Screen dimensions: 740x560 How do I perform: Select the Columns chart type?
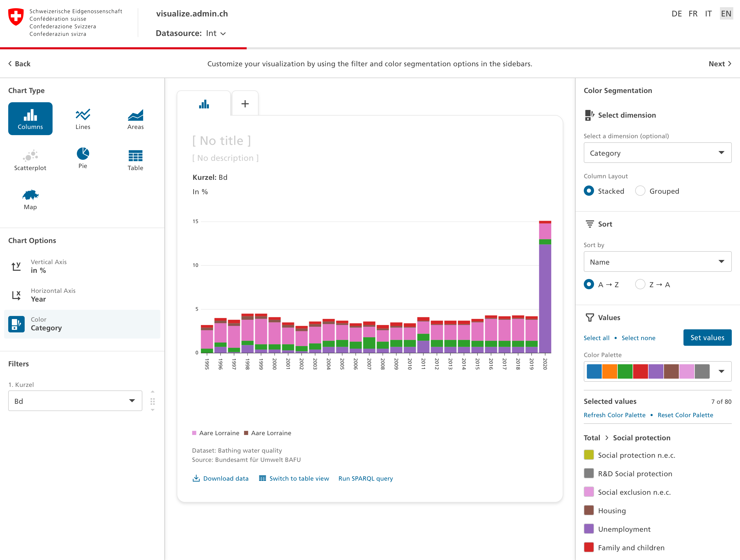pyautogui.click(x=30, y=119)
